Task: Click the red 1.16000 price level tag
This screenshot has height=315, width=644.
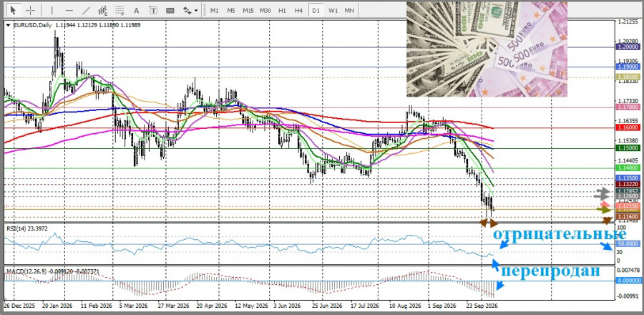Action: pos(628,127)
